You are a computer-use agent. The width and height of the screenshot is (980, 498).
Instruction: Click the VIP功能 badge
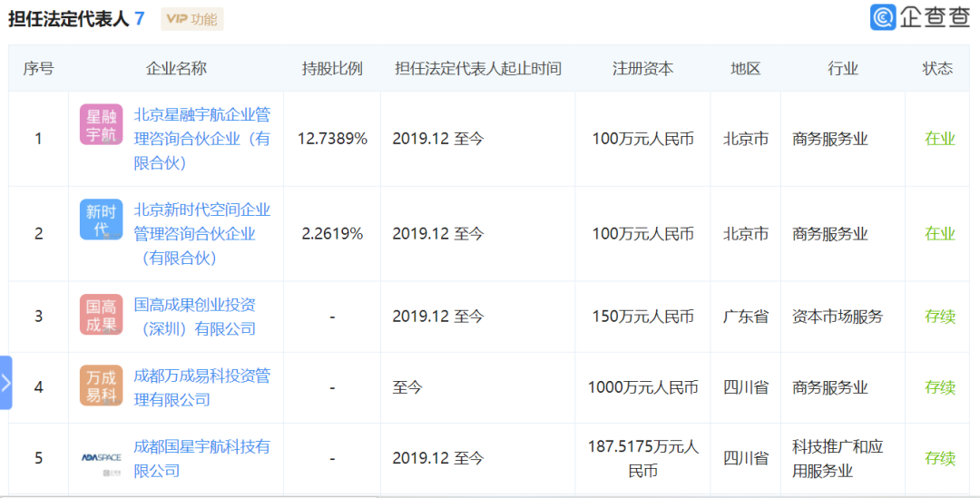point(191,19)
